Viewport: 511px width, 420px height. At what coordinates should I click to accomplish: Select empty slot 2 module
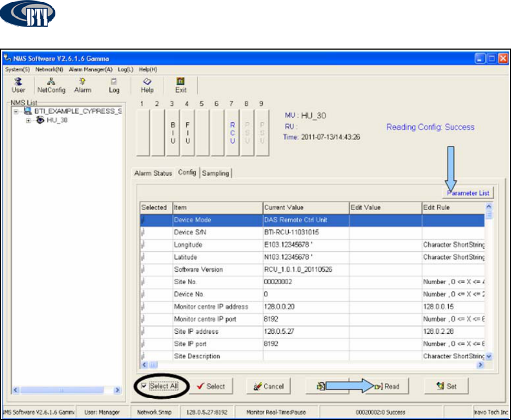158,133
